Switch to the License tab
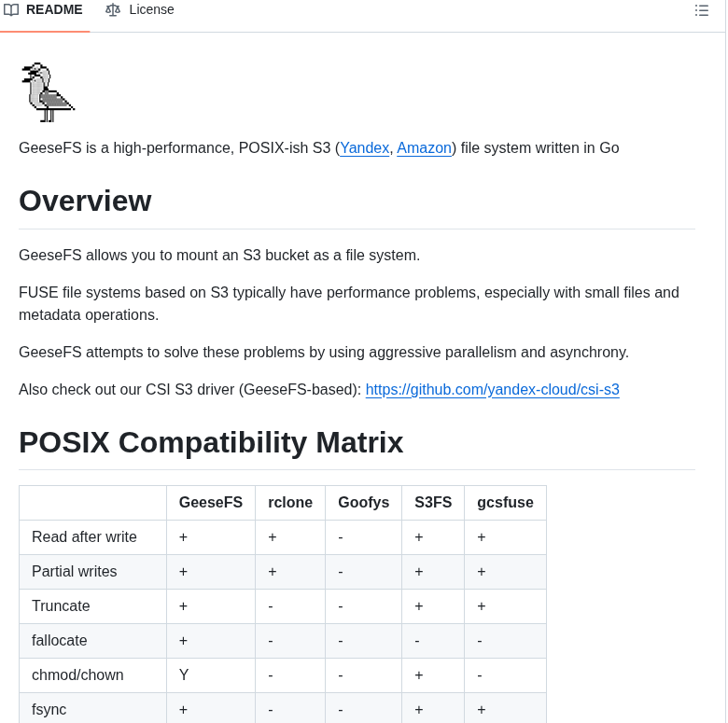The height and width of the screenshot is (723, 728). tap(140, 10)
